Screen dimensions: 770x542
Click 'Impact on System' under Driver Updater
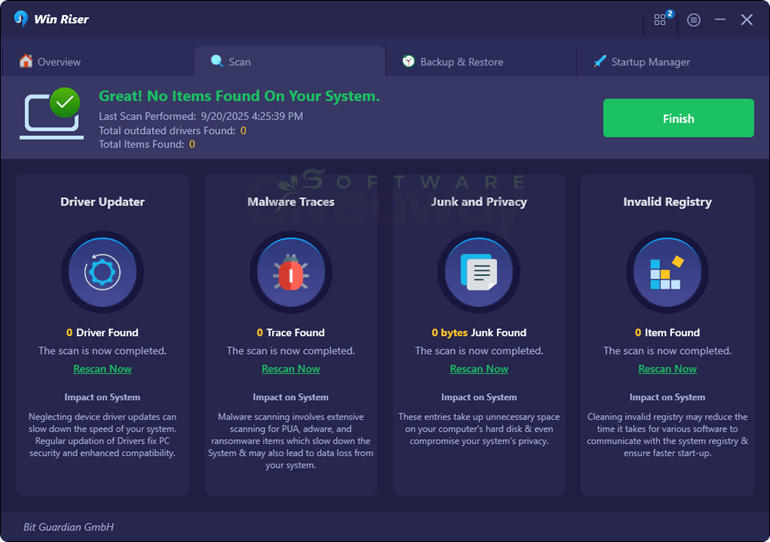(102, 397)
